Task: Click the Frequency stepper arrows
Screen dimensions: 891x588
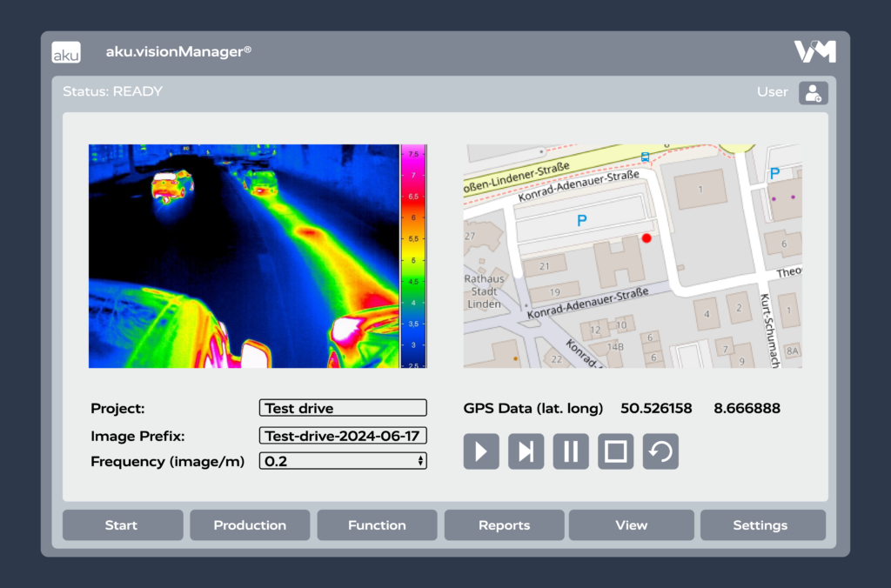Action: (x=421, y=461)
